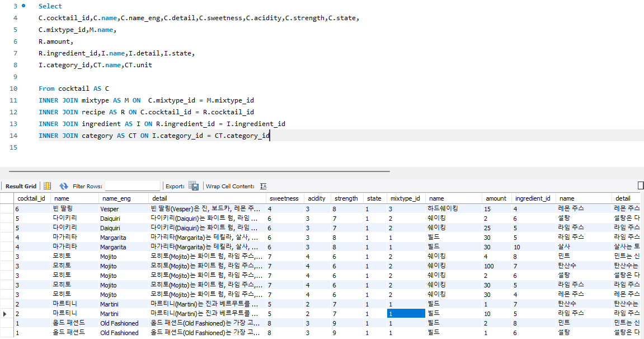Screen dimensions: 644x339
Task: Select the highlighted mixtype_id cell in Martini row
Action: coord(406,314)
